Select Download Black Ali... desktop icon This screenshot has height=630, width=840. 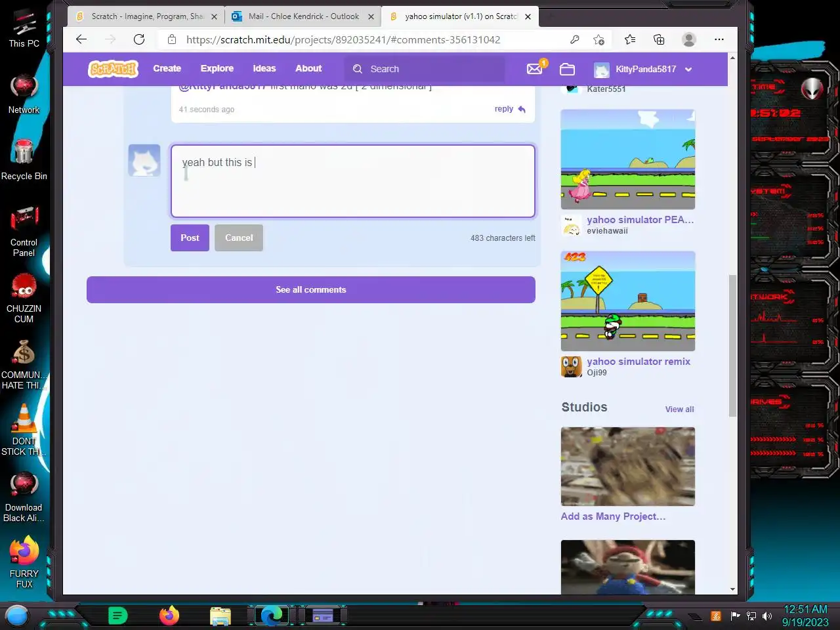click(x=24, y=497)
